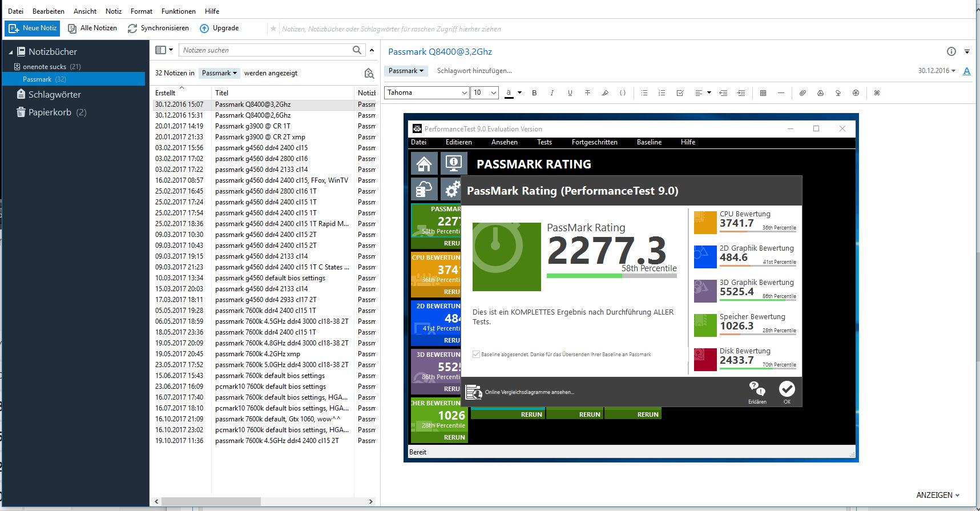Click the OK checkmark in the PassMark dialog
This screenshot has width=980, height=511.
pyautogui.click(x=787, y=392)
